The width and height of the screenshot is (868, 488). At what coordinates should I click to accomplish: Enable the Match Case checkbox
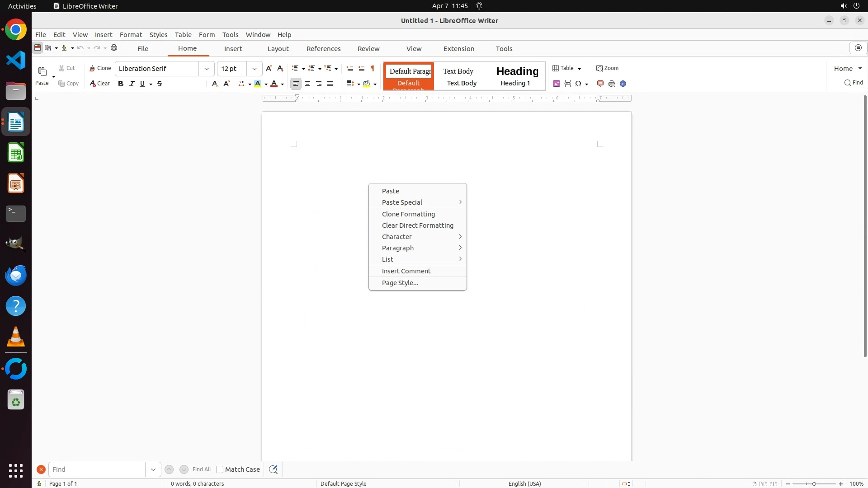pos(220,469)
